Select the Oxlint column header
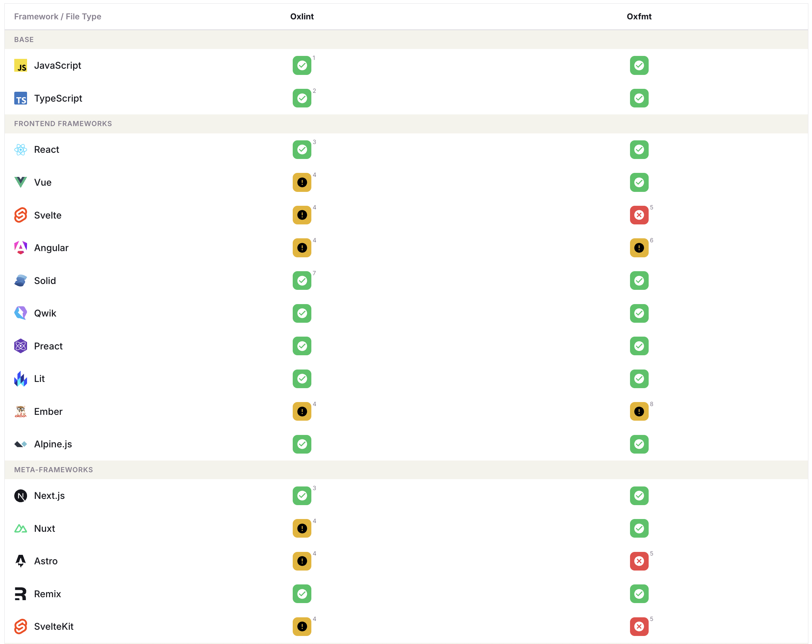 302,16
